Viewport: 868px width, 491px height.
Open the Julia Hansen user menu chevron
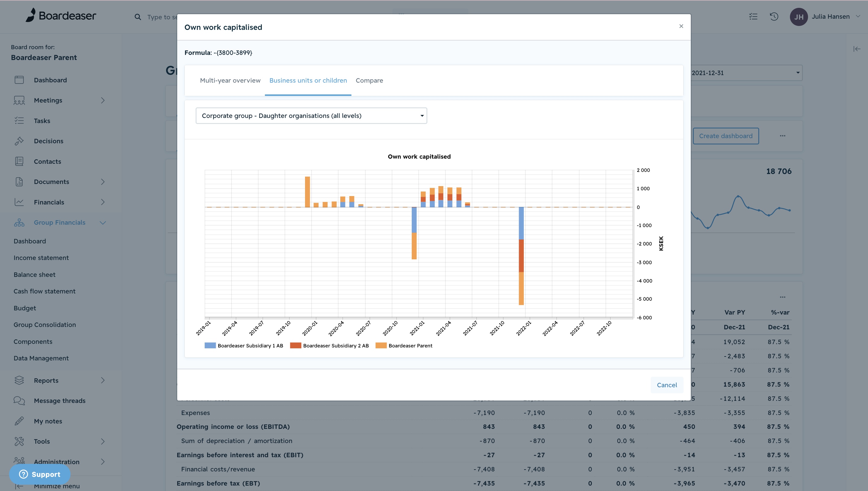(x=858, y=16)
